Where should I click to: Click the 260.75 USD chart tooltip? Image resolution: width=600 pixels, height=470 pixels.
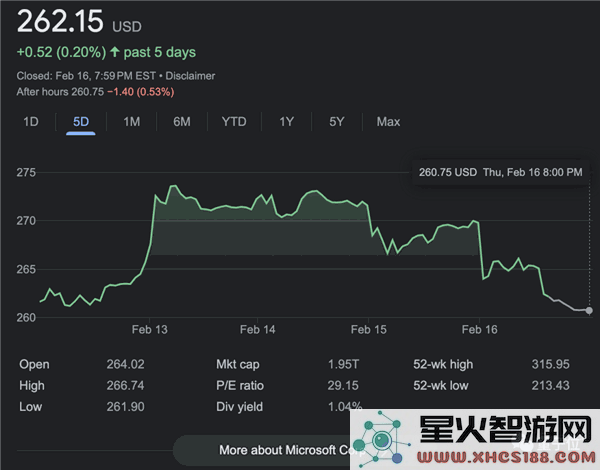coord(501,172)
